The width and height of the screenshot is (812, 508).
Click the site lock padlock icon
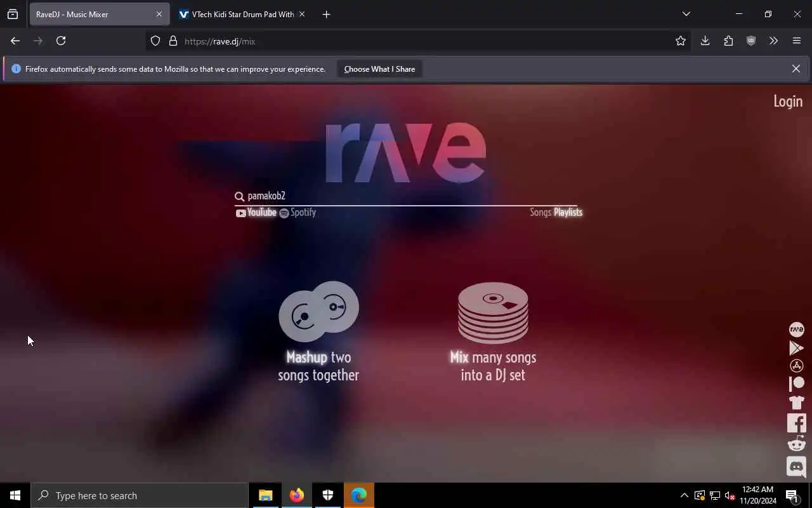173,41
